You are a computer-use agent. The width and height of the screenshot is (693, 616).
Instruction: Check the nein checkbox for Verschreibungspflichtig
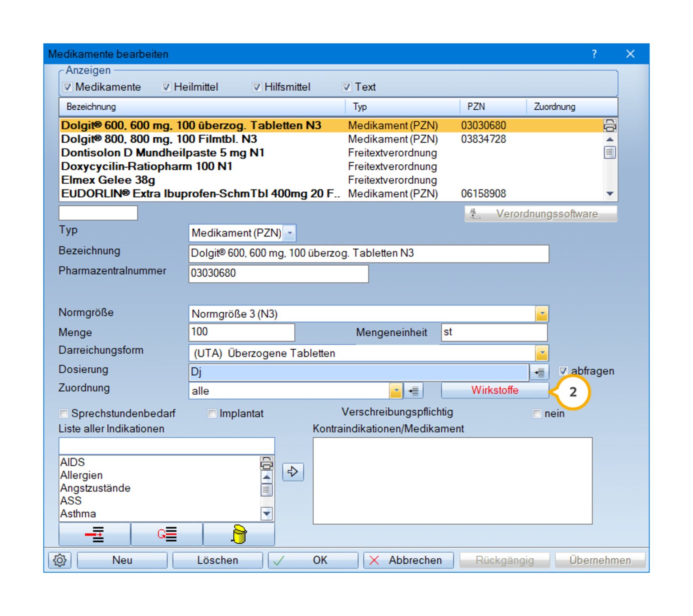tap(537, 413)
